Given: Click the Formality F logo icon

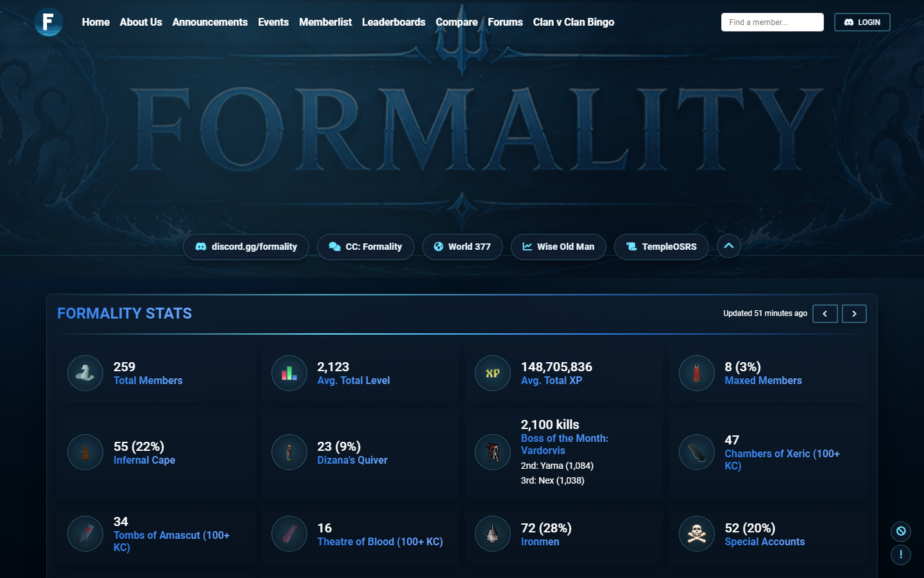Looking at the screenshot, I should [x=48, y=22].
